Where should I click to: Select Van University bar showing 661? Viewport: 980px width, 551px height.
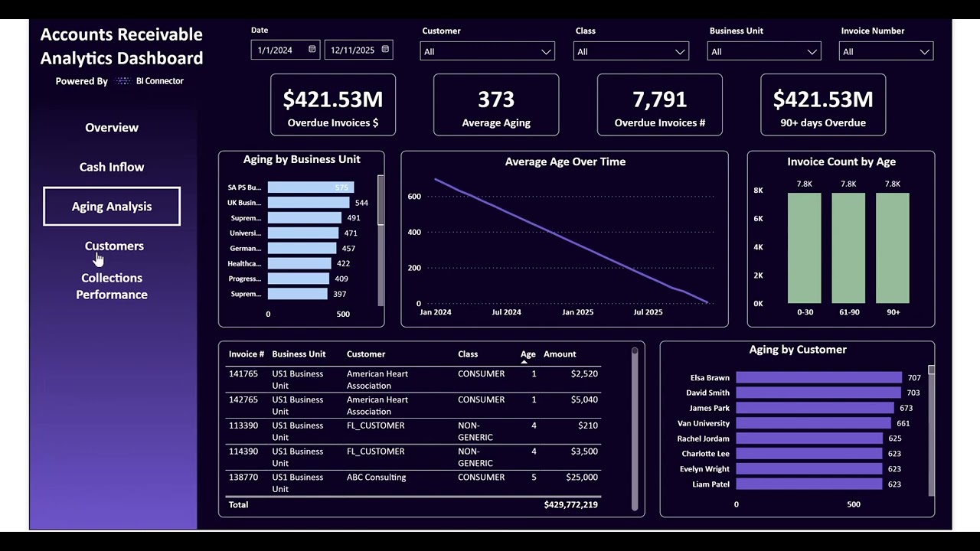click(x=814, y=423)
